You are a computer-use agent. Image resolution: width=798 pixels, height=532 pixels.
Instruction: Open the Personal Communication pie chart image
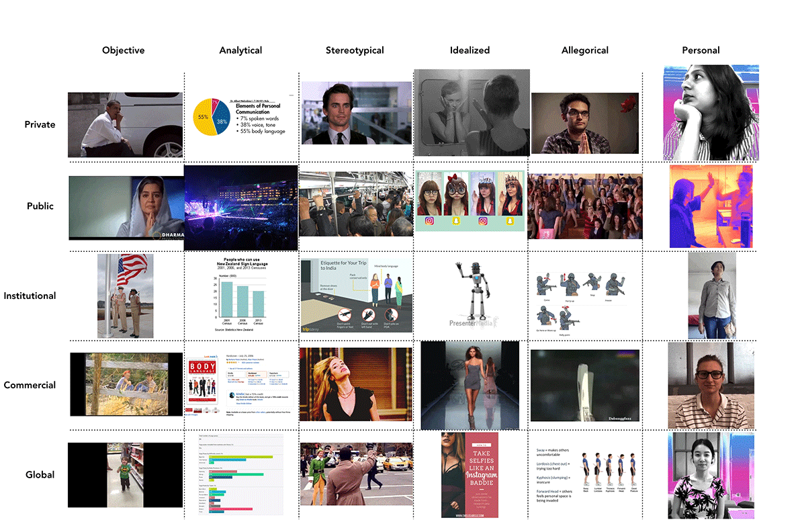pyautogui.click(x=239, y=117)
